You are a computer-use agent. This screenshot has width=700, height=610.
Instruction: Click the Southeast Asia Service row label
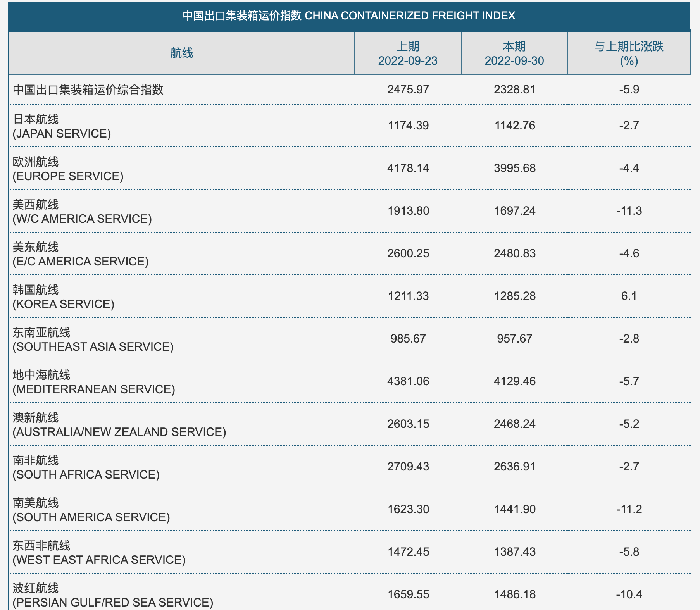(x=93, y=339)
